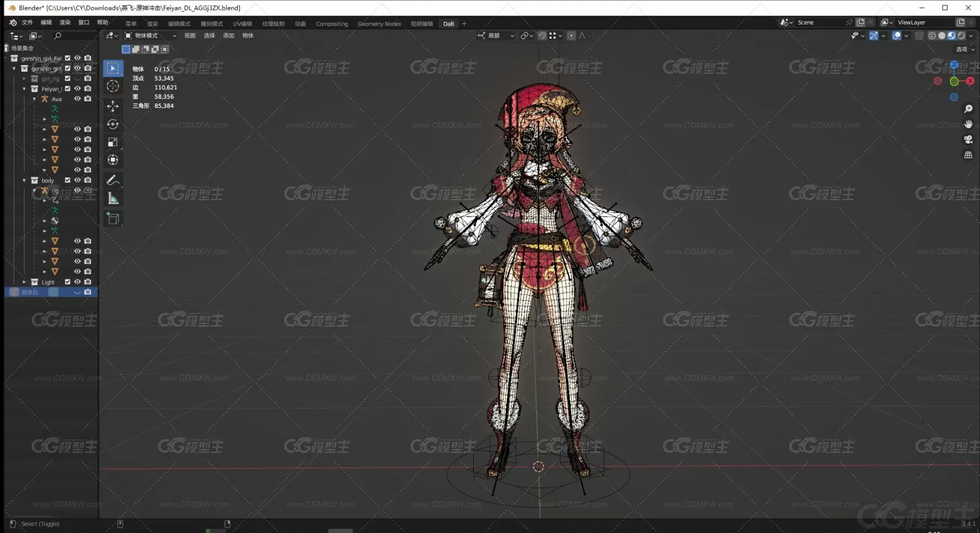Uncheck the genshin_girl_Fei collection checkbox
Image resolution: width=980 pixels, height=533 pixels.
pyautogui.click(x=67, y=58)
